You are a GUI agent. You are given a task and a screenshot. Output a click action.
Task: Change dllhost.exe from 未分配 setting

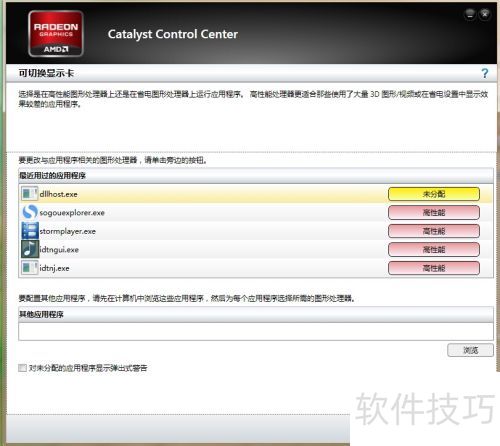click(x=434, y=194)
